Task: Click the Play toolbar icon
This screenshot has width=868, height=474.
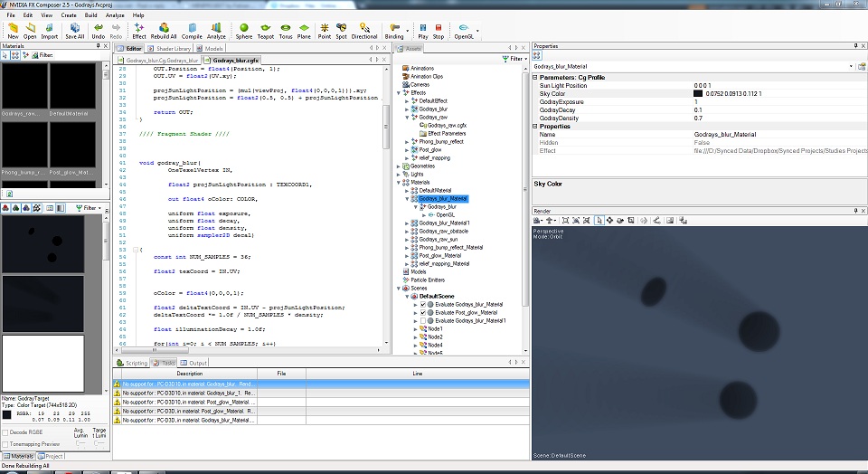Action: 422,30
